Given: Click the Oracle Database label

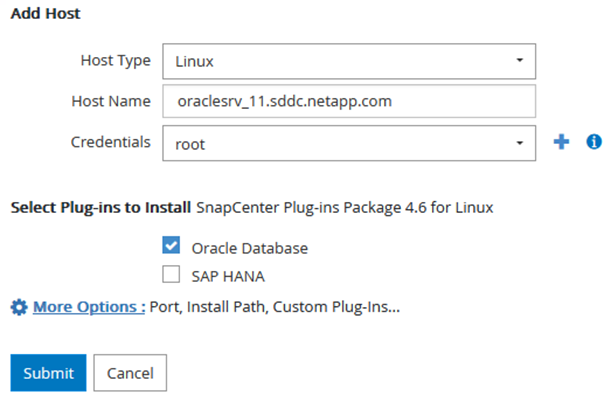Looking at the screenshot, I should 250,249.
